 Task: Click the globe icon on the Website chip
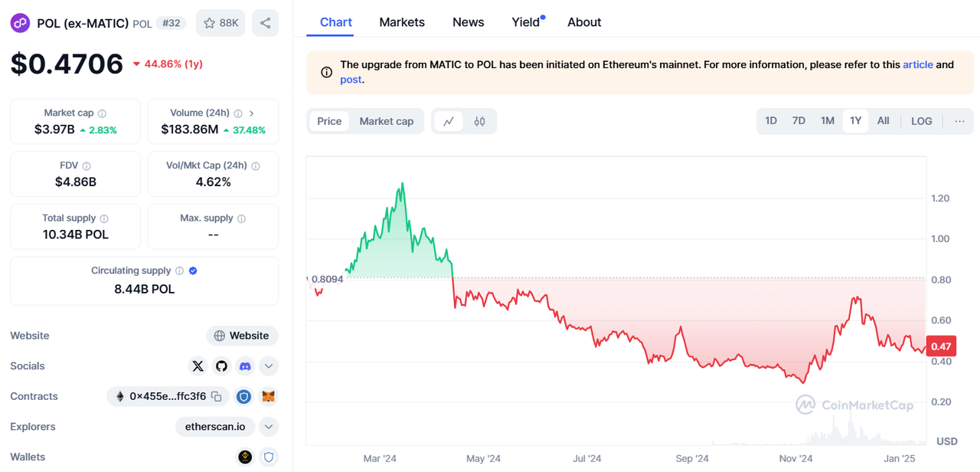coord(220,336)
